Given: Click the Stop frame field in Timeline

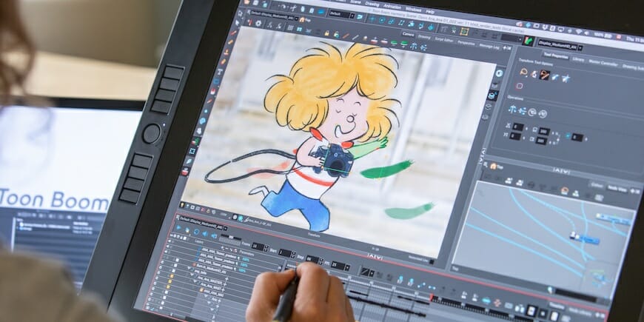Looking at the screenshot, I should [312, 259].
